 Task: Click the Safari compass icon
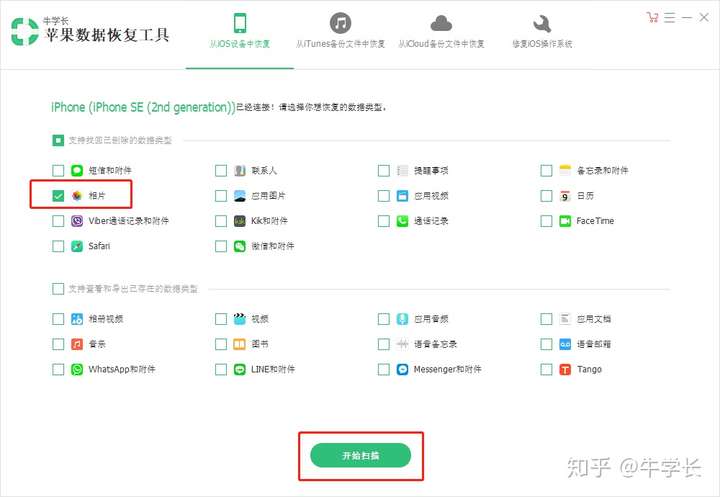pyautogui.click(x=77, y=246)
